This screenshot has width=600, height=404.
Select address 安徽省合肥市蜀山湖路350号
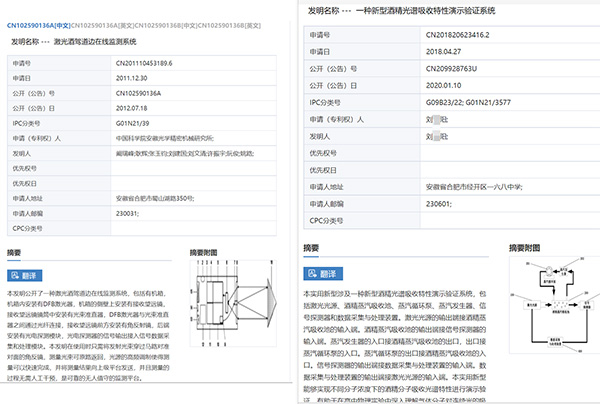tap(155, 199)
